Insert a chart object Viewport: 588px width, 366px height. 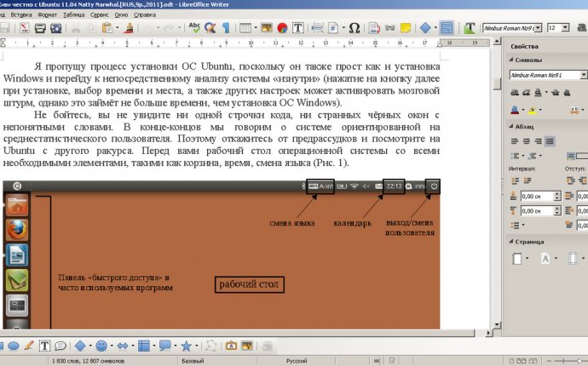point(282,28)
